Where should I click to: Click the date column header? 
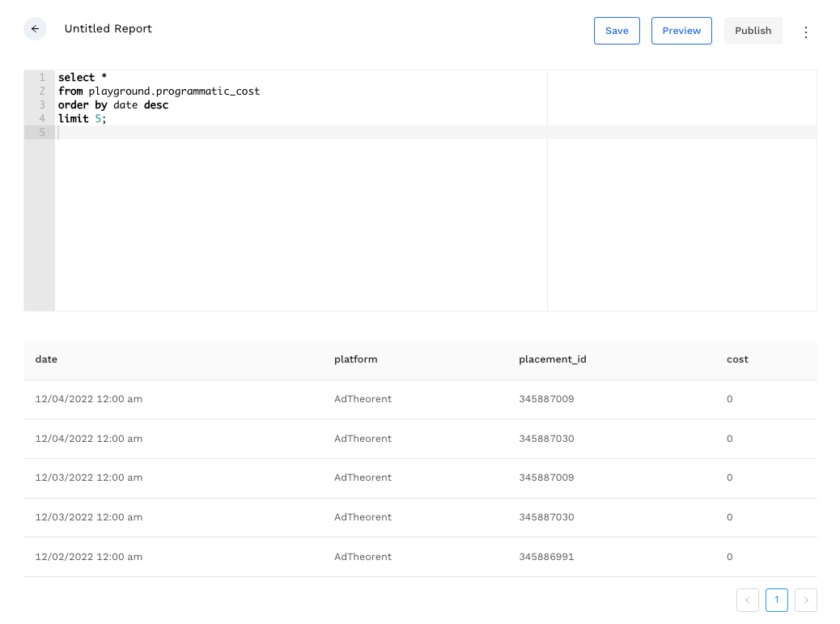(47, 359)
